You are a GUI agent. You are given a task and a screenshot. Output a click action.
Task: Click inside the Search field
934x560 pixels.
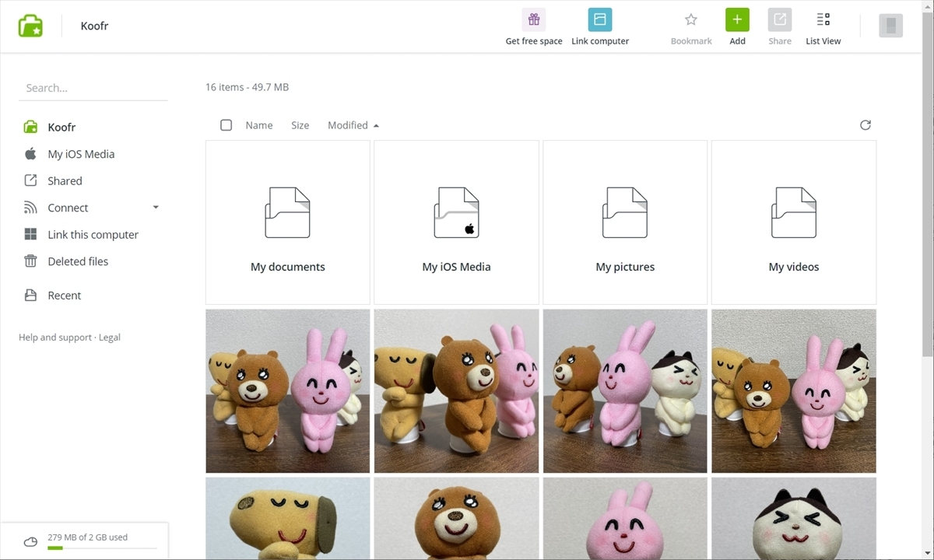93,88
